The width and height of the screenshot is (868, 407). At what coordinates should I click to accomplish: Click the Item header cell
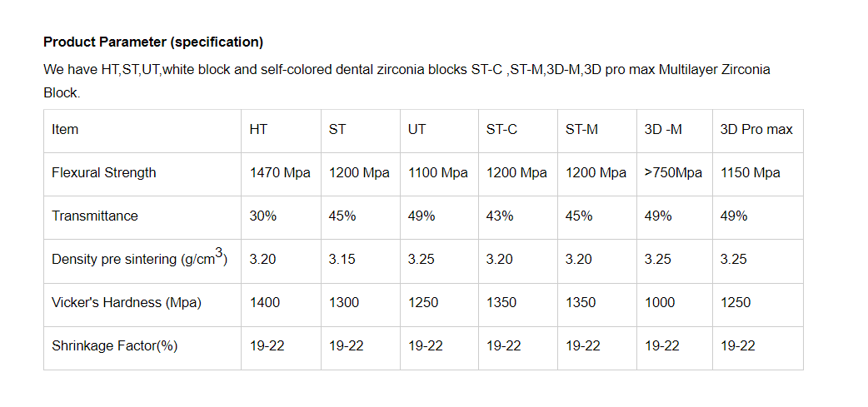coord(65,130)
